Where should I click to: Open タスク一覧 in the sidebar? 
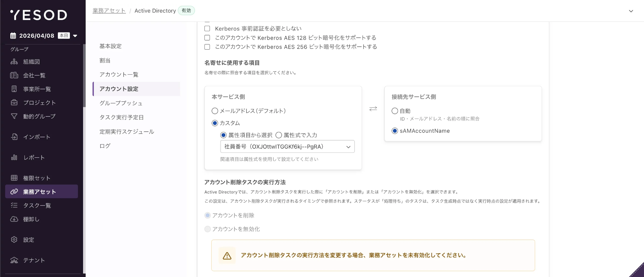click(x=37, y=205)
